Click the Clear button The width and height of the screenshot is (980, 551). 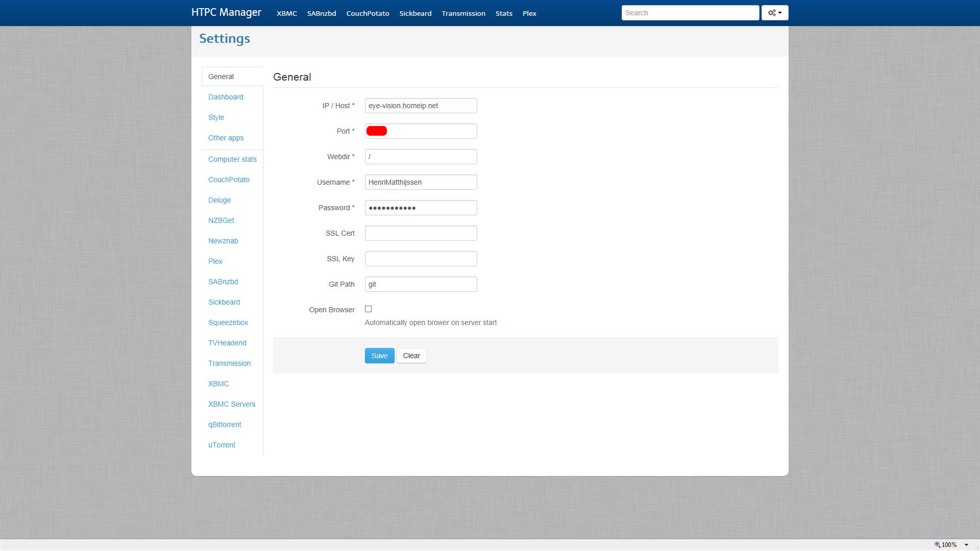(x=411, y=356)
